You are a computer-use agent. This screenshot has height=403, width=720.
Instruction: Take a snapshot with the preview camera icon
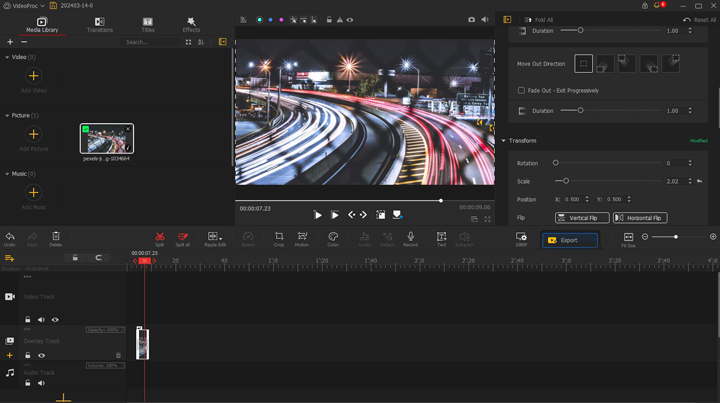tap(472, 19)
